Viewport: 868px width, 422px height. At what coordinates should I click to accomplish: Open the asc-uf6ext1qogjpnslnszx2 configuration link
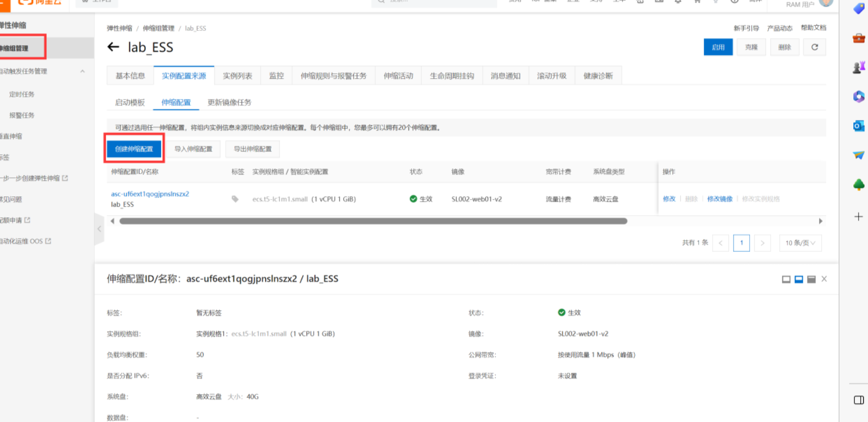tap(150, 194)
